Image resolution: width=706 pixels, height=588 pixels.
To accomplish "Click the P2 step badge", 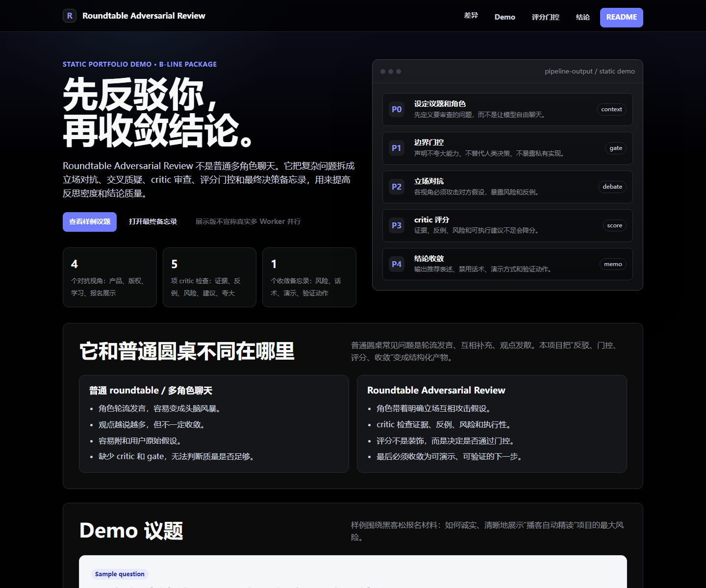I will point(397,187).
